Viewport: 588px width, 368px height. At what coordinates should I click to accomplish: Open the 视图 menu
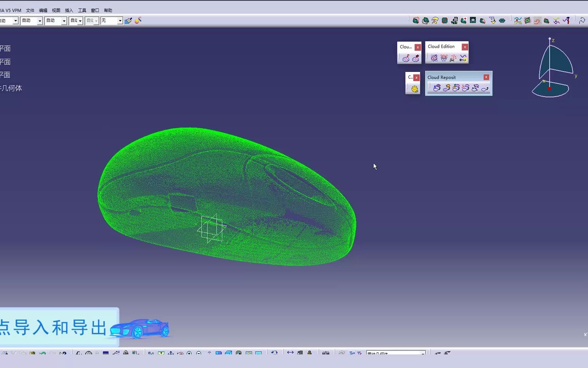(56, 11)
